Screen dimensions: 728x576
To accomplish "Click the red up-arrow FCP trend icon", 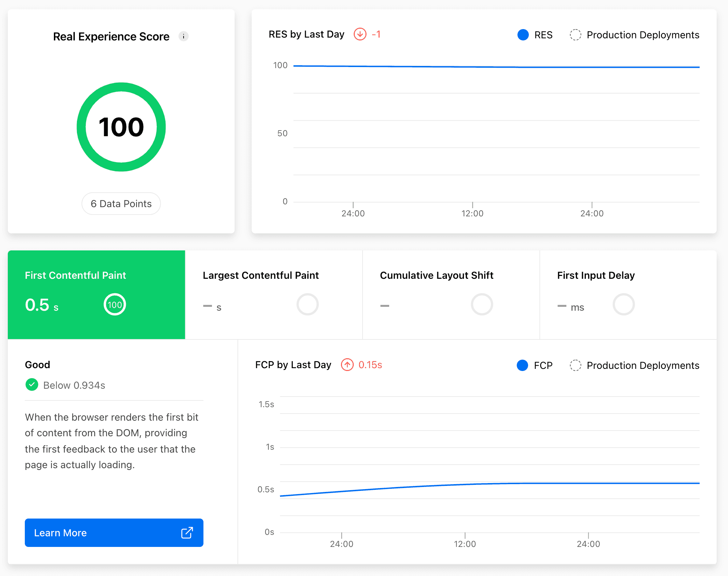I will pos(347,365).
